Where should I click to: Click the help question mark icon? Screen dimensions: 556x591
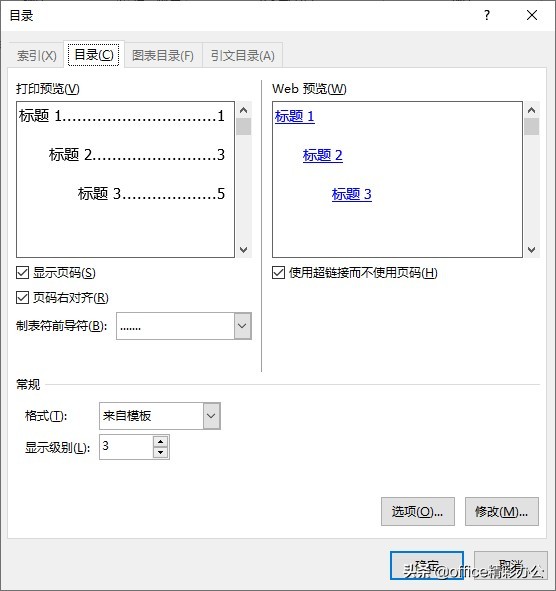click(x=487, y=15)
